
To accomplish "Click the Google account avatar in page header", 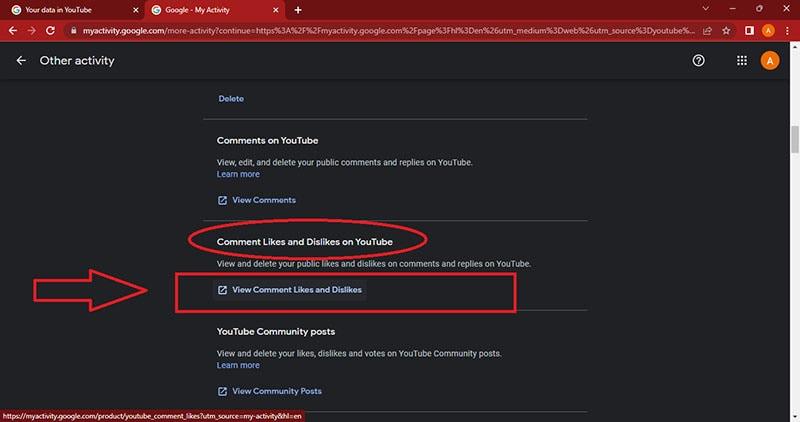I will 769,61.
